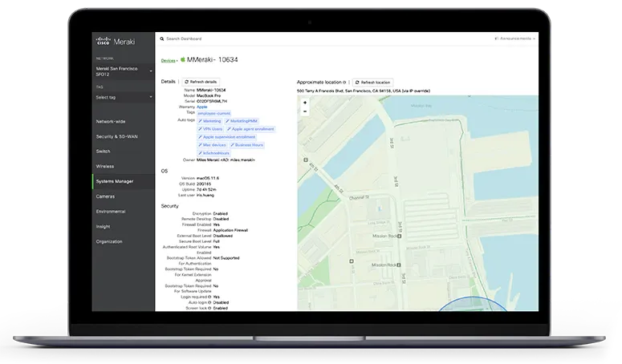This screenshot has height=364, width=622.
Task: Open the Organization menu
Action: coord(109,241)
